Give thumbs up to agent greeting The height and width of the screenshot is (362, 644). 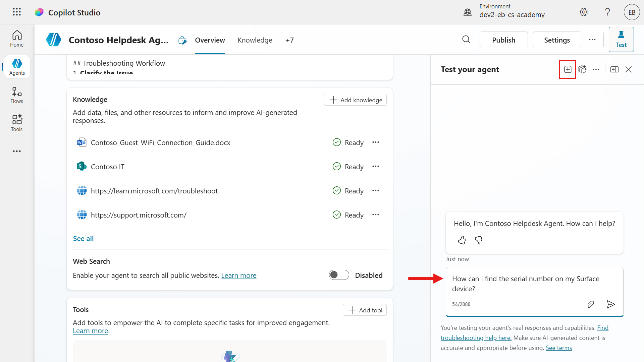tap(462, 240)
